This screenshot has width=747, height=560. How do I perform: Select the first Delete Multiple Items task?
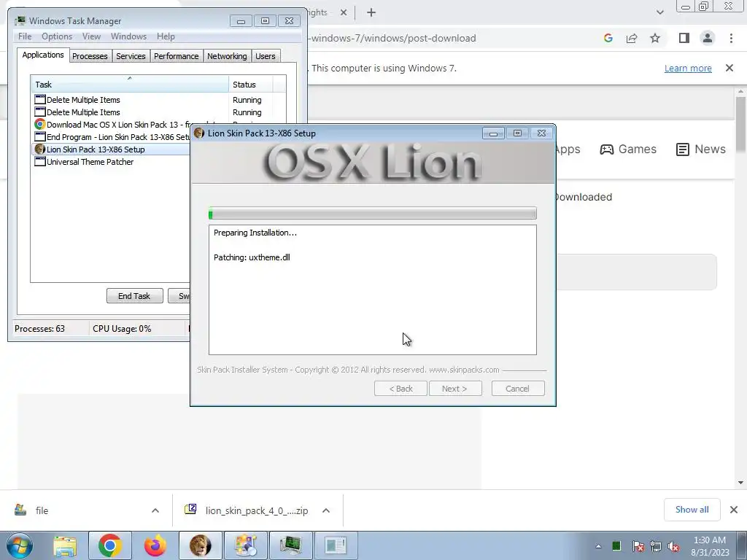click(147, 100)
